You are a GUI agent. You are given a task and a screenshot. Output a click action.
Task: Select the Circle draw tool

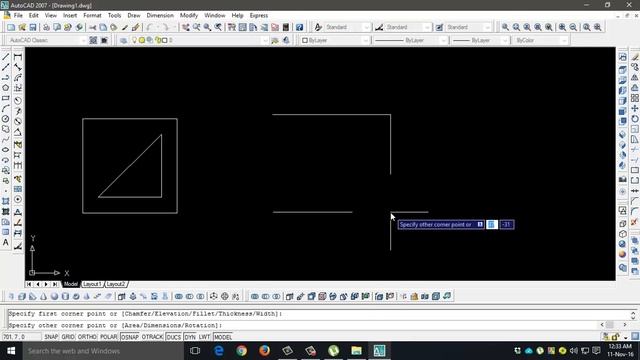[6, 119]
